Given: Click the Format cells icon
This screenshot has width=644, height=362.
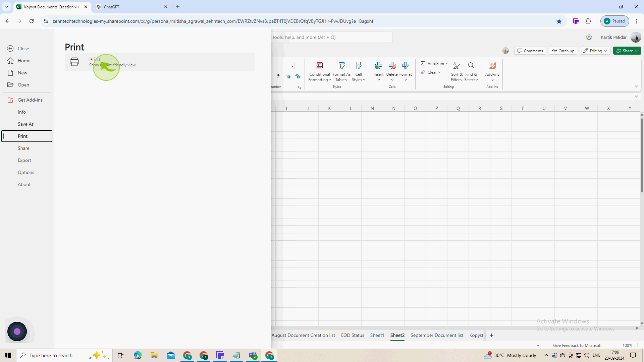Looking at the screenshot, I should tap(406, 65).
